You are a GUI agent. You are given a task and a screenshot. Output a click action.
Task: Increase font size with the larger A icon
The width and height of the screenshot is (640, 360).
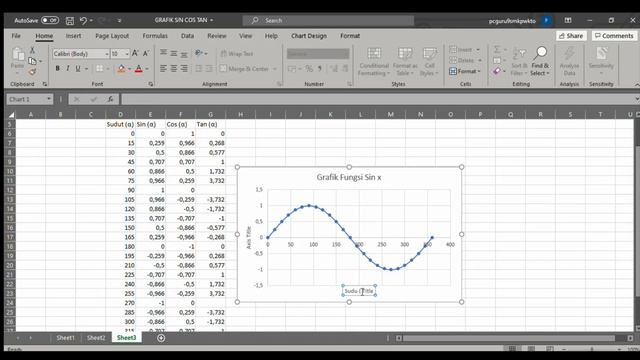coord(135,53)
